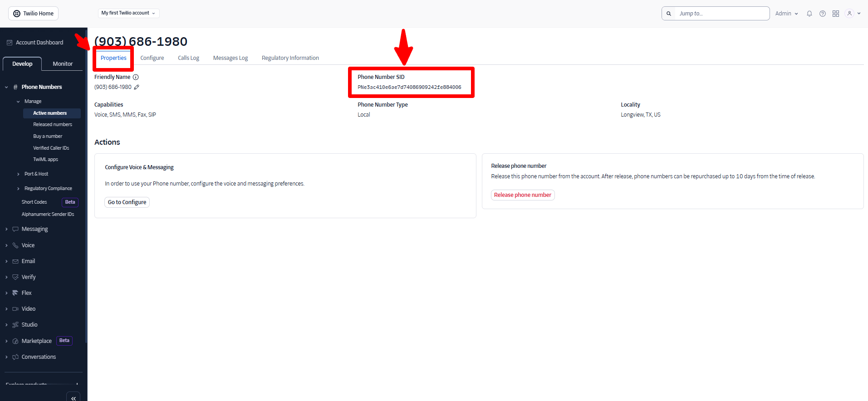This screenshot has height=401, width=868.
Task: Open the Admin dropdown menu
Action: click(786, 14)
